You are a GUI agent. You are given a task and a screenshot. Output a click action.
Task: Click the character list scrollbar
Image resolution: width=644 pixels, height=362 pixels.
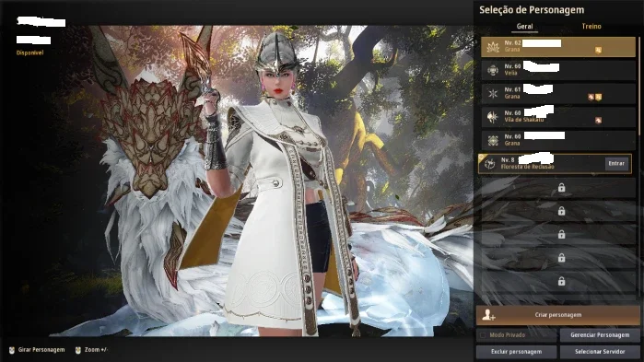pos(639,87)
